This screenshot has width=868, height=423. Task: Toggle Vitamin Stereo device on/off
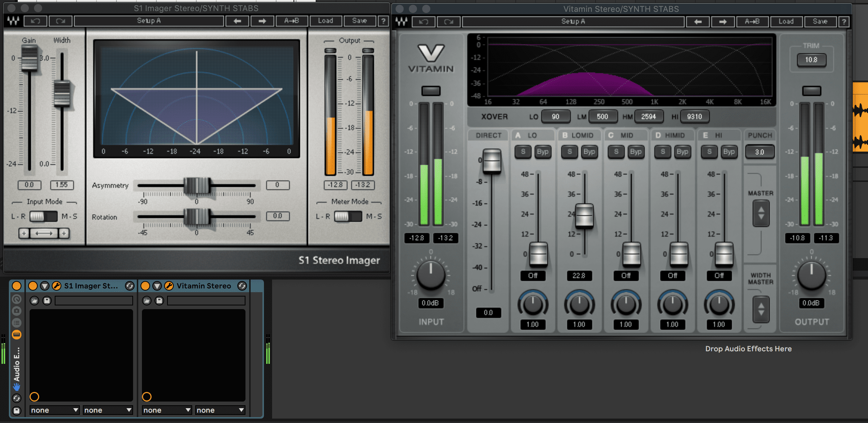(x=145, y=286)
